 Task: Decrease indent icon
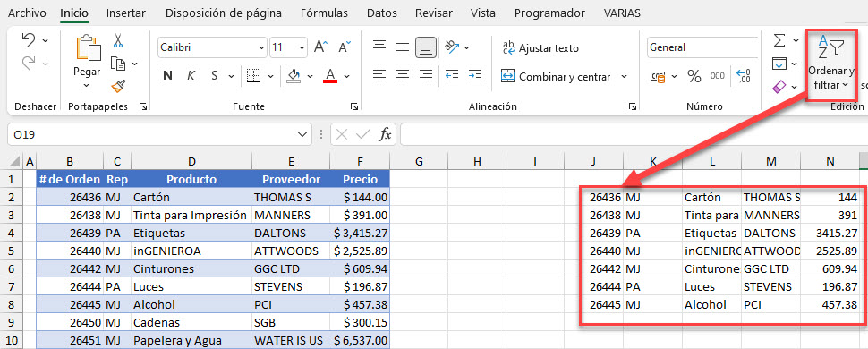click(x=452, y=76)
